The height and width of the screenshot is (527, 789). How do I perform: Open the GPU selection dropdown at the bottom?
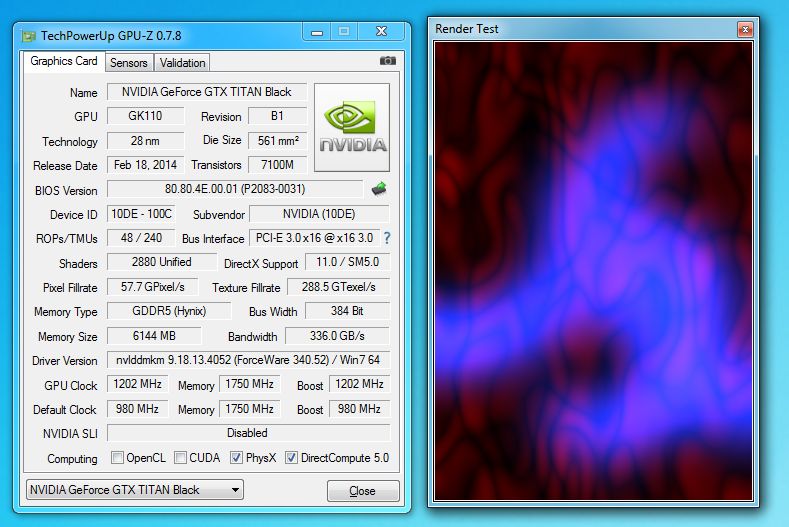135,490
